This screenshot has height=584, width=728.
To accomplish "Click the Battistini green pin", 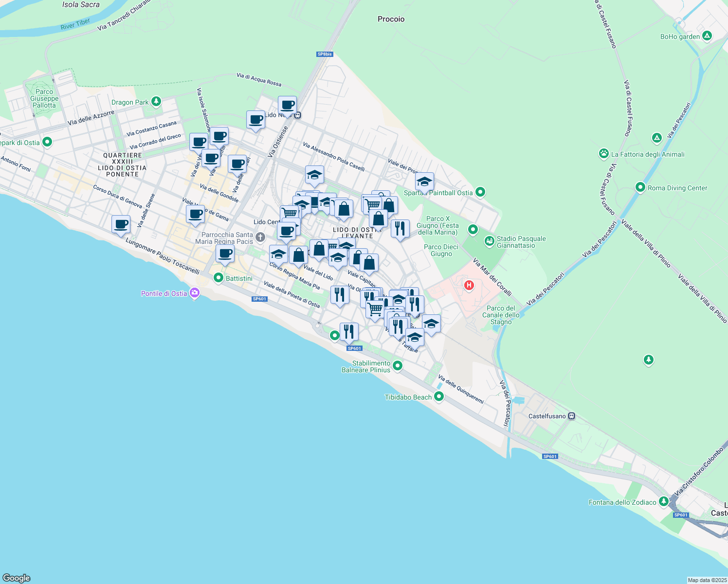I will point(218,278).
